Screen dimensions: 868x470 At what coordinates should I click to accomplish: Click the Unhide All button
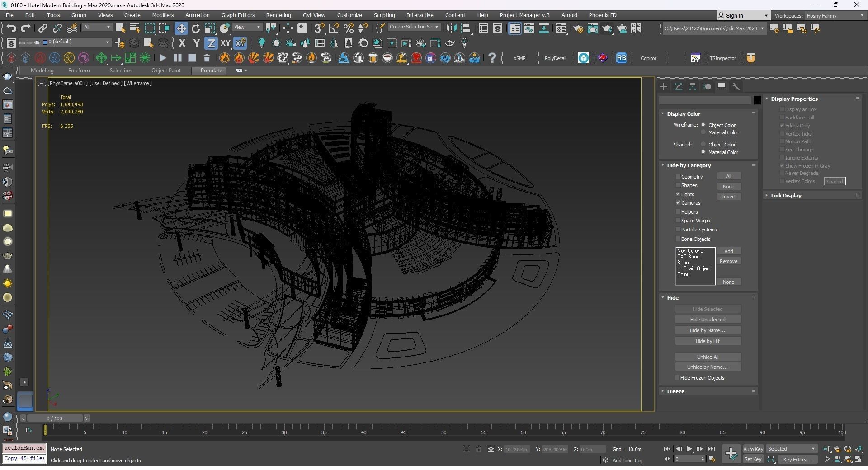click(708, 357)
